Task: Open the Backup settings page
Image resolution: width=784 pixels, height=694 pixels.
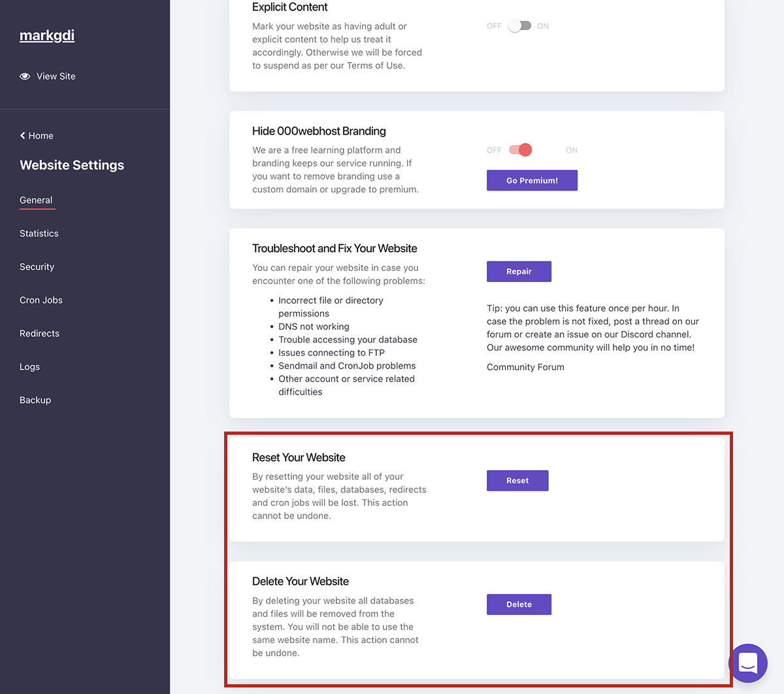Action: pos(35,400)
